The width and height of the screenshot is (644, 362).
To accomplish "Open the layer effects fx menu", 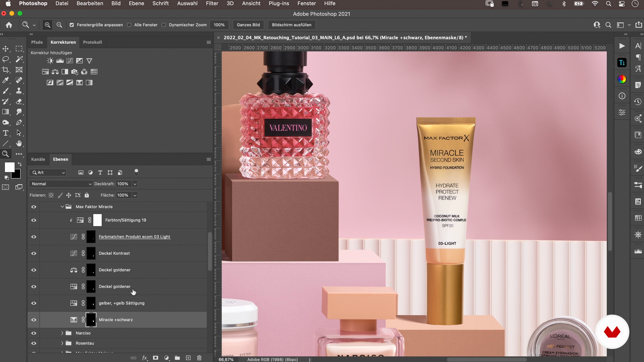I will [145, 358].
